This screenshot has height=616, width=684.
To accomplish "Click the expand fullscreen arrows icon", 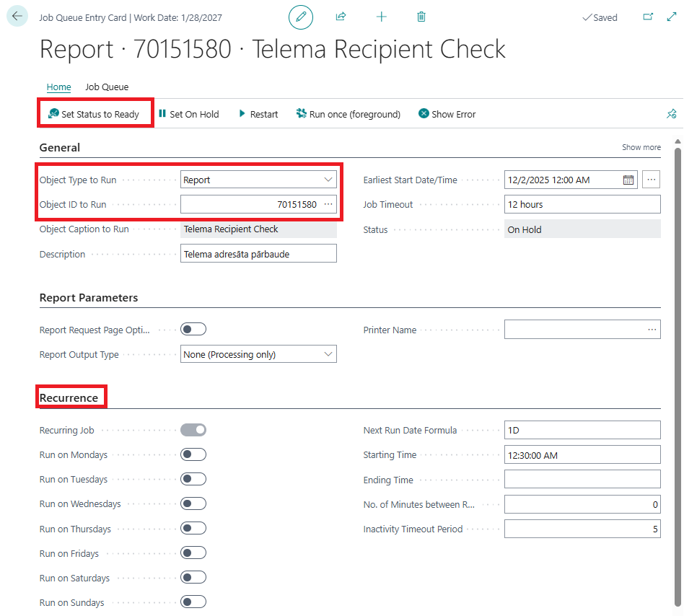I will [x=671, y=17].
